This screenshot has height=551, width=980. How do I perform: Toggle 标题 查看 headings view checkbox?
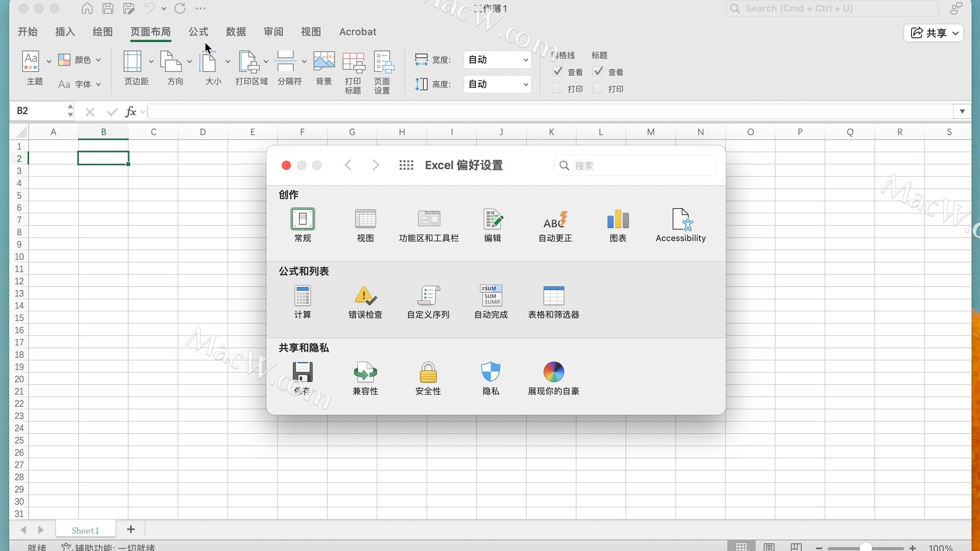pos(598,72)
